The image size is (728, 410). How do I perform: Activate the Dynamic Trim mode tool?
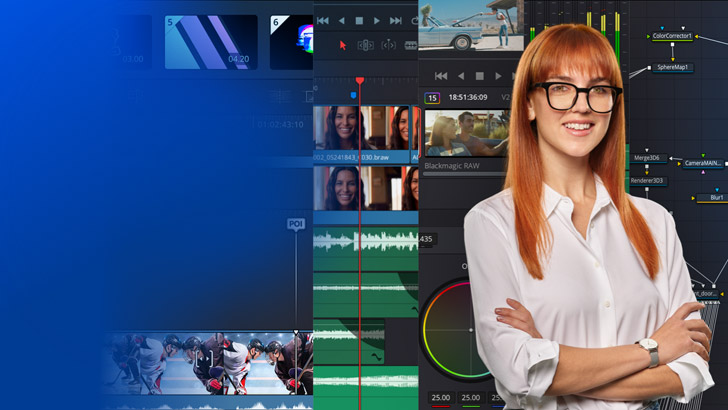point(388,45)
